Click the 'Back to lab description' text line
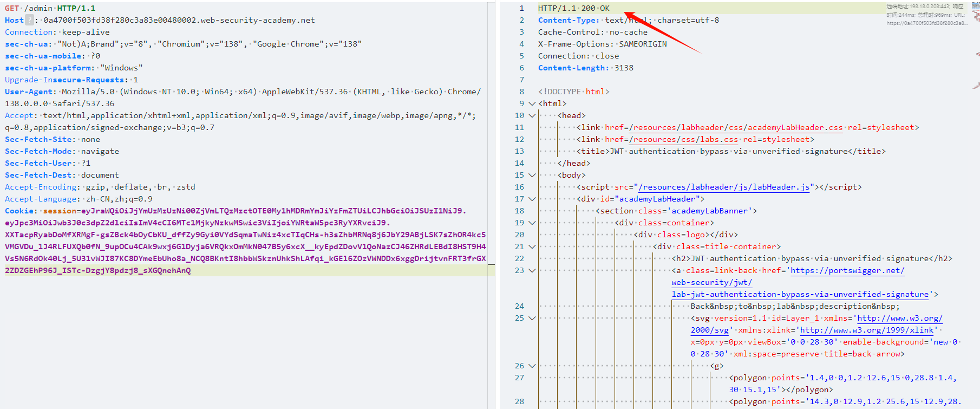Screen dimensions: 980x409 pos(795,306)
